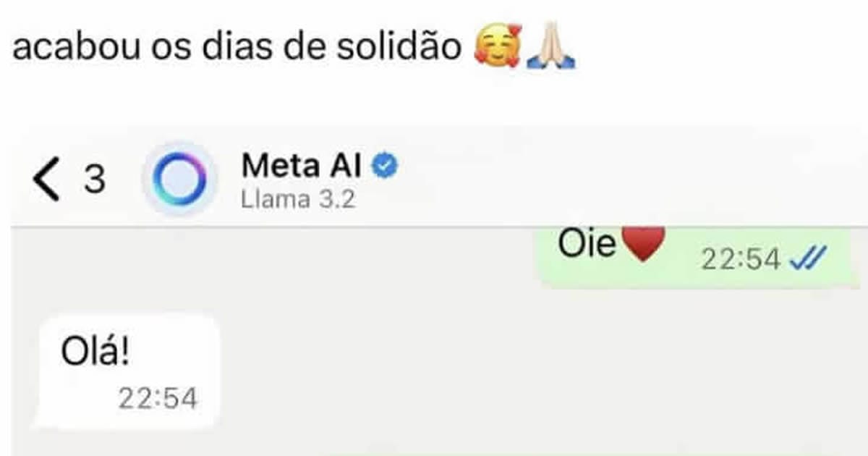Screen dimensions: 868x456
Task: Click the Llama 3.2 subtitle
Action: click(298, 200)
